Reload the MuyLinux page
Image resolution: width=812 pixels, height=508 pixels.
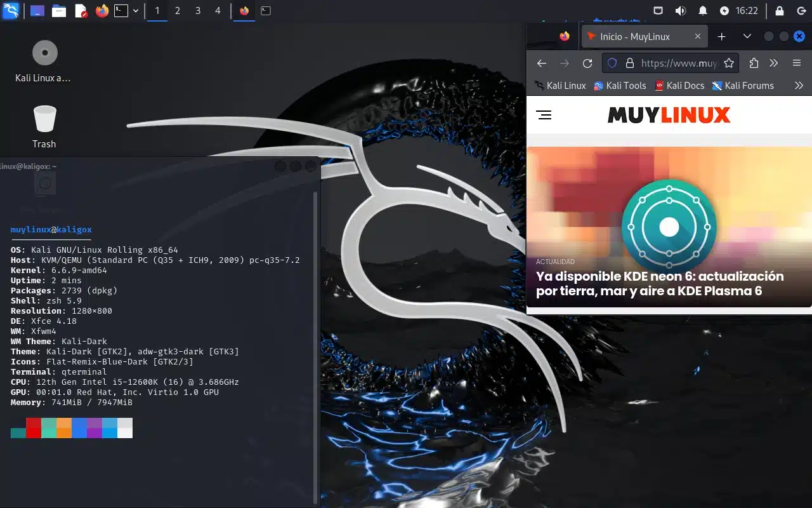[587, 63]
